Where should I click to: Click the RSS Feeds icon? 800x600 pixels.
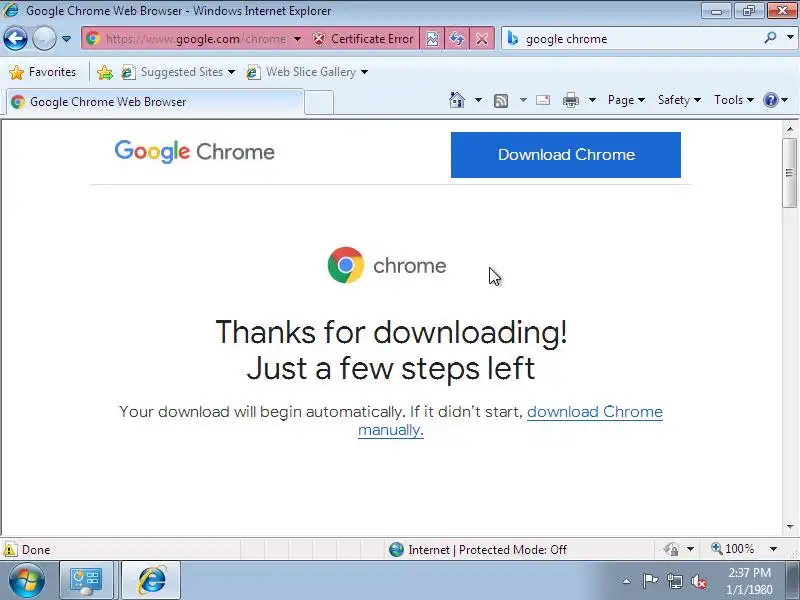point(501,101)
